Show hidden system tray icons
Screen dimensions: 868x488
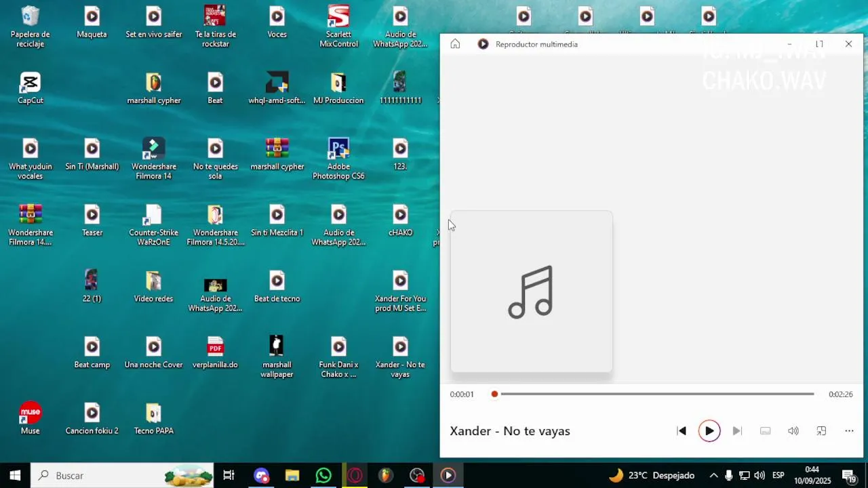click(713, 475)
